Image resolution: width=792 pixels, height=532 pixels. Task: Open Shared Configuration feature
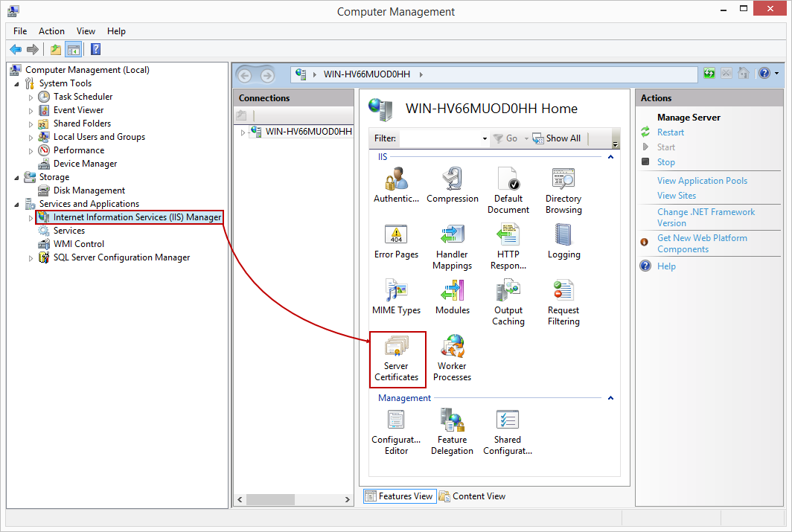point(508,432)
